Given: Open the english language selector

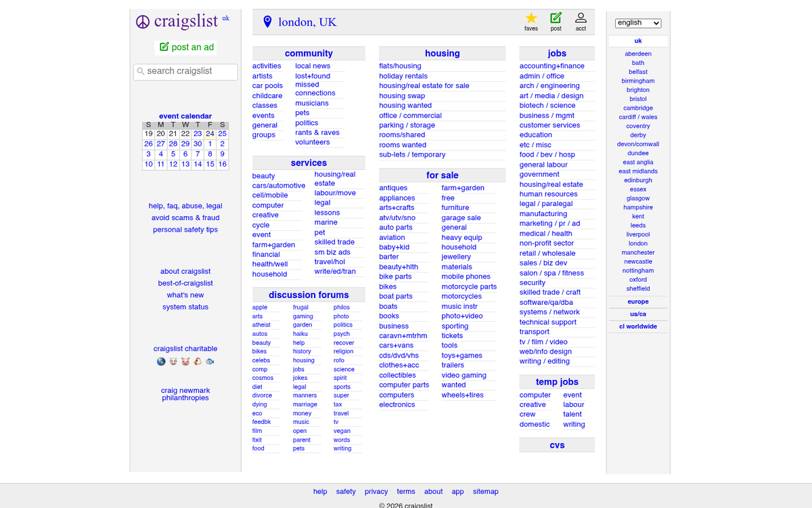Looking at the screenshot, I should [637, 22].
